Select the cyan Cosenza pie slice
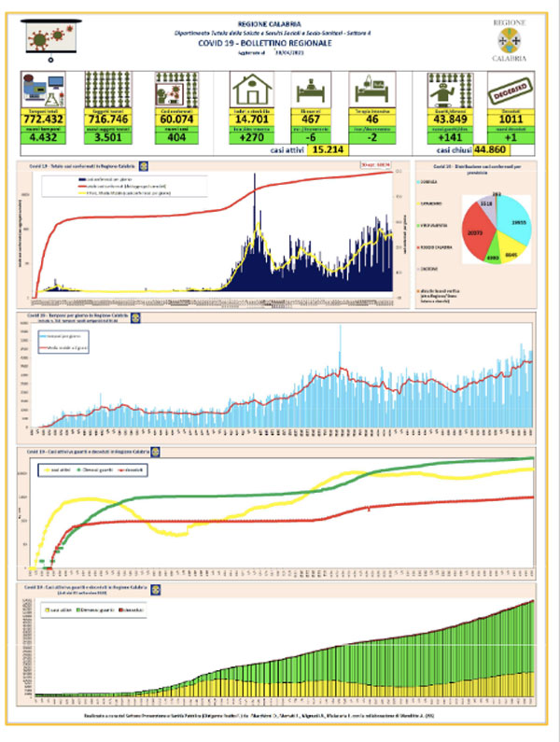The height and width of the screenshot is (742, 560). [x=513, y=220]
